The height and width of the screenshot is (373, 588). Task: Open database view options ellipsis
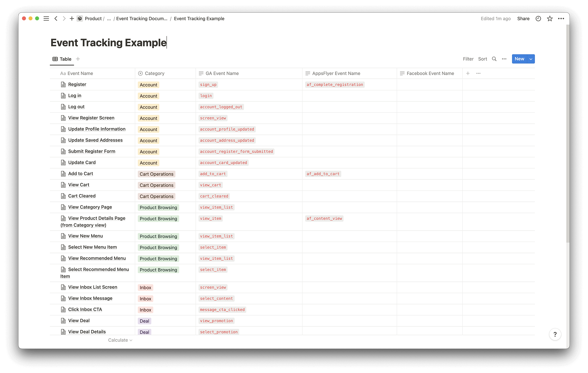click(x=504, y=59)
